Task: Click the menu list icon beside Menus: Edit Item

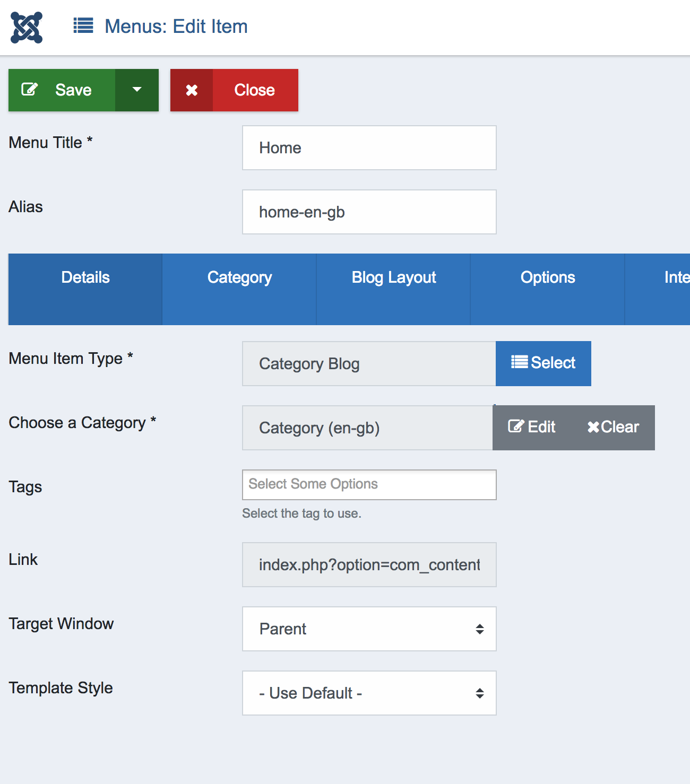Action: [x=83, y=25]
